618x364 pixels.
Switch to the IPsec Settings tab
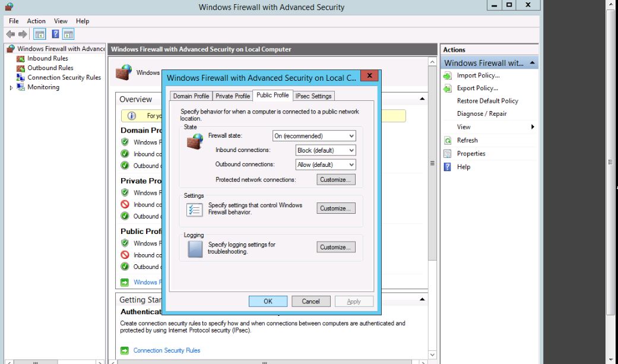pos(313,96)
